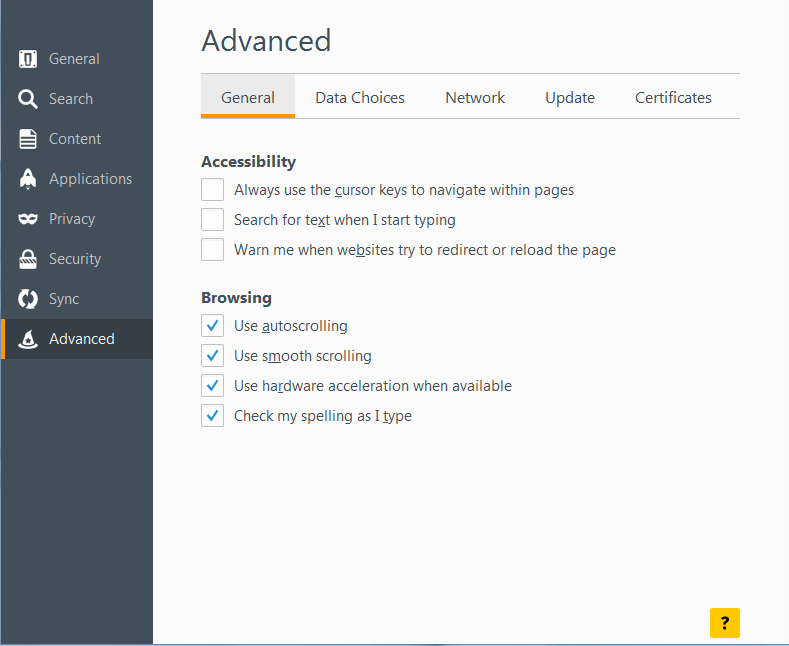Disable hardware acceleration when available
This screenshot has height=646, width=789.
212,386
